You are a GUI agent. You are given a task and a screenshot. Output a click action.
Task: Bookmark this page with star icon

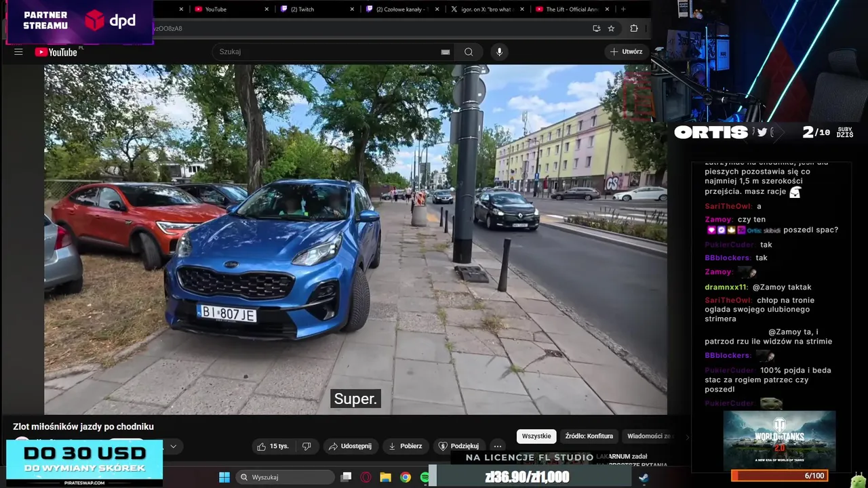point(611,28)
